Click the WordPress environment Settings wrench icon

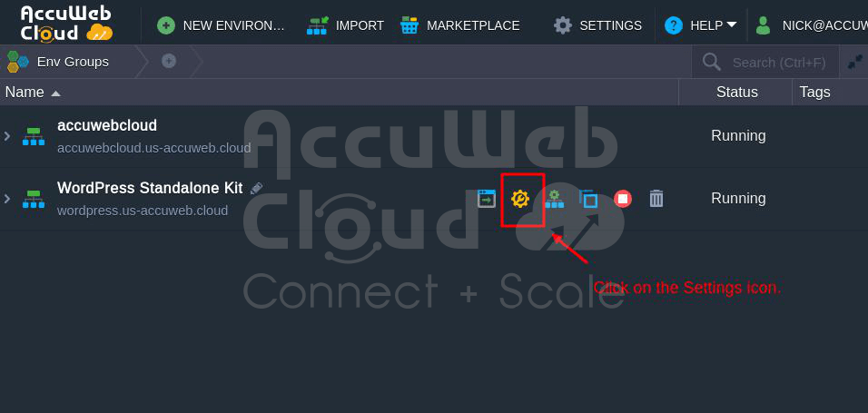520,198
